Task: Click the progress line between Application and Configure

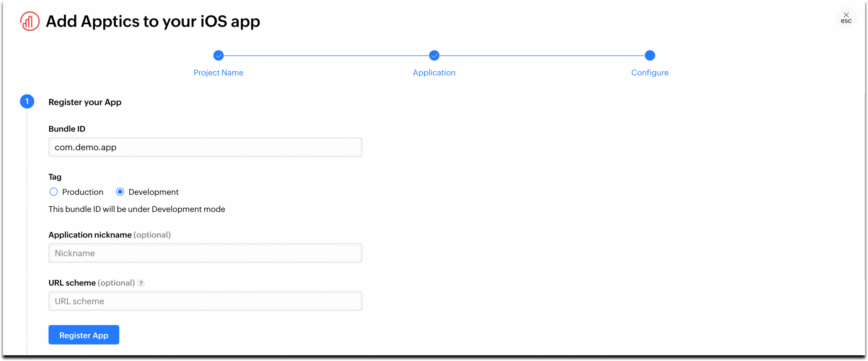Action: coord(542,56)
